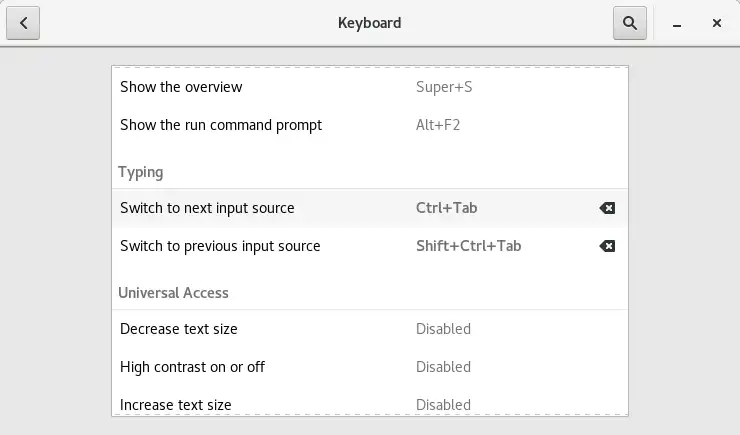Minimize the Keyboard settings window
Viewport: 740px width, 435px height.
[x=677, y=22]
